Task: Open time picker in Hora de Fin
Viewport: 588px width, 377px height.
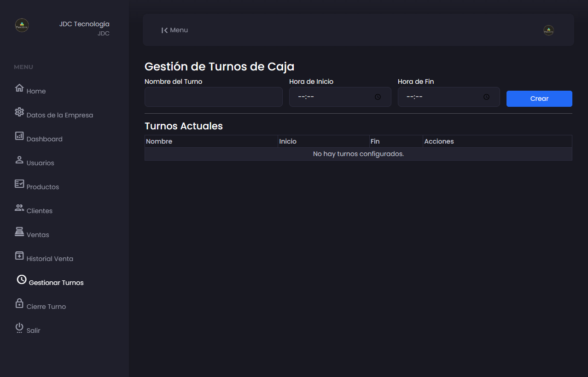Action: [486, 97]
